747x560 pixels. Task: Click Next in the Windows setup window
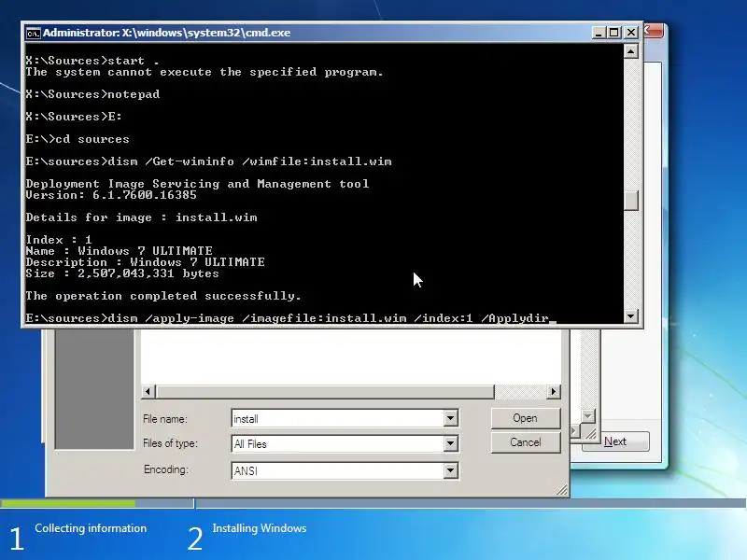615,441
